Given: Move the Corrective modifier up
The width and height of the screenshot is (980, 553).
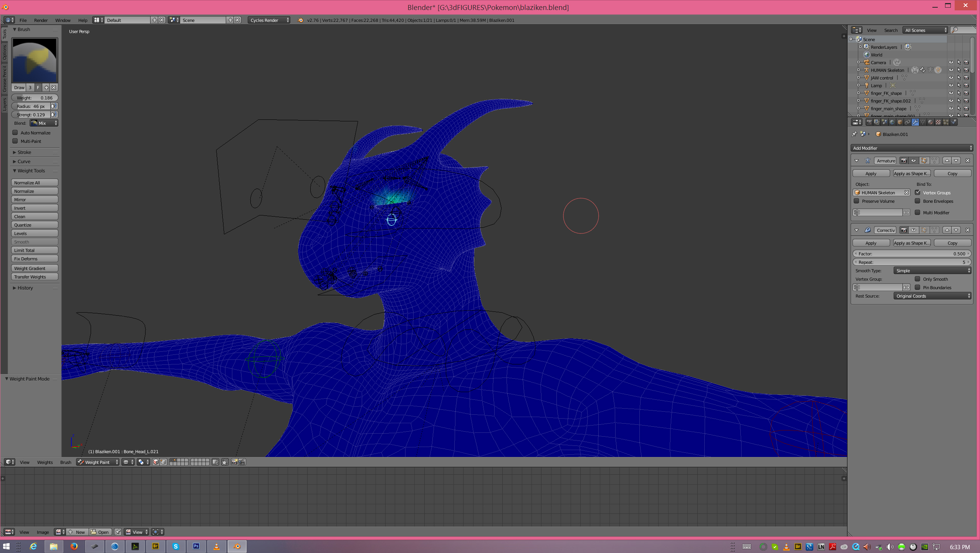Looking at the screenshot, I should pos(947,230).
